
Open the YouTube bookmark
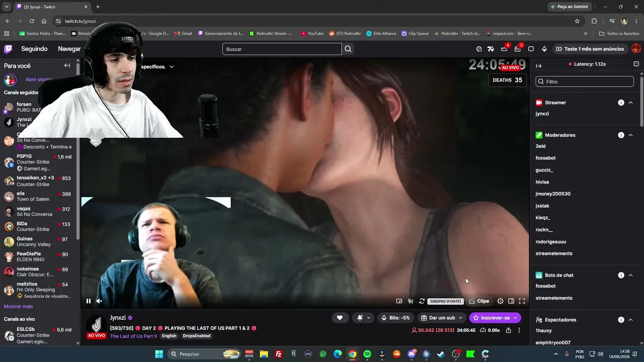312,34
